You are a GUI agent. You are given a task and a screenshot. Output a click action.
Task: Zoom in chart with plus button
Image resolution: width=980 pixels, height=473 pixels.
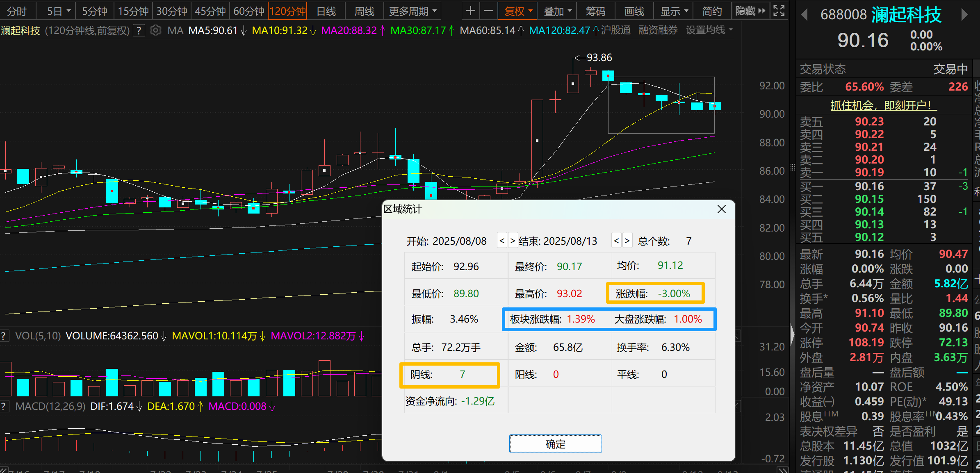(470, 11)
